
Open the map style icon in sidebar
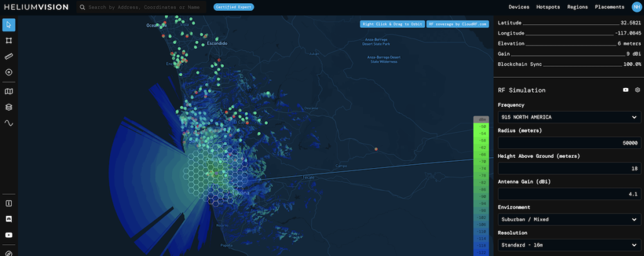[9, 91]
